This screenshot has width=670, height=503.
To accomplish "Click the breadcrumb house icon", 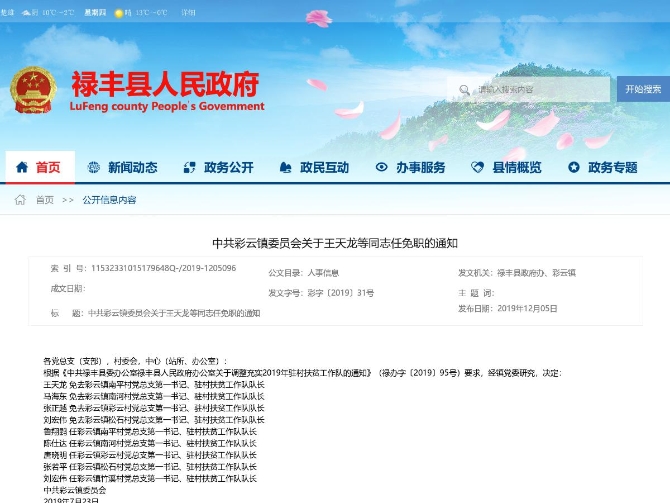I will (20, 200).
